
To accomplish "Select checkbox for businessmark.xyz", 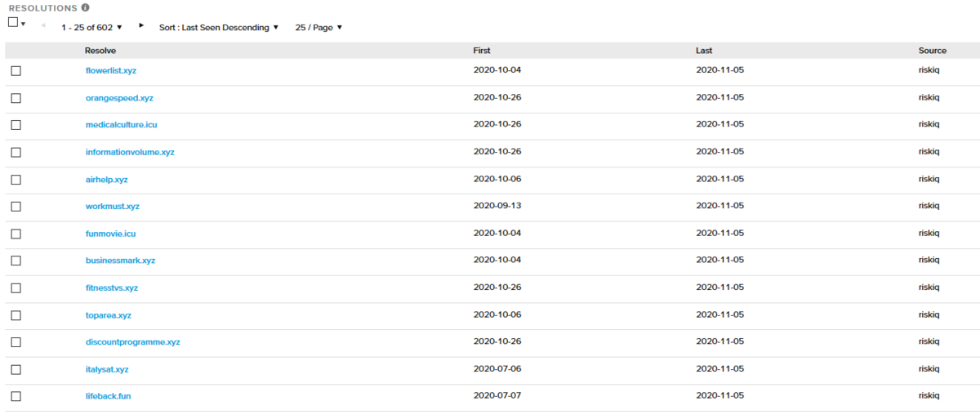I will click(16, 261).
